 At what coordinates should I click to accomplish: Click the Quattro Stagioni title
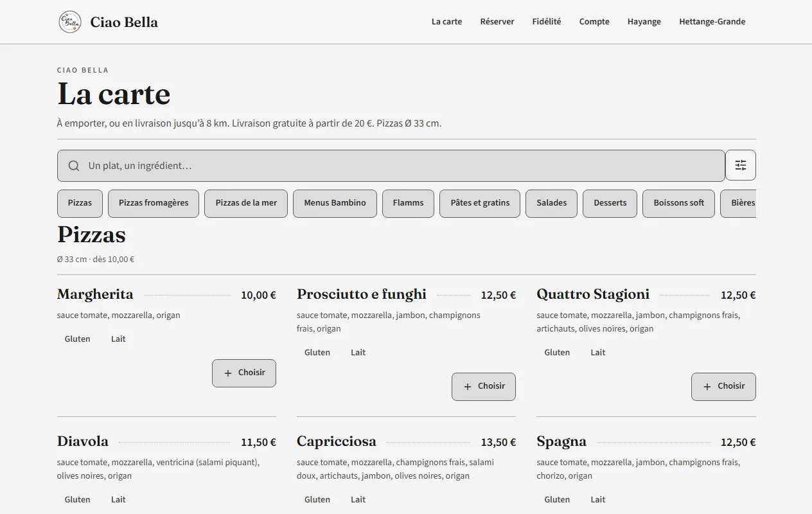593,294
